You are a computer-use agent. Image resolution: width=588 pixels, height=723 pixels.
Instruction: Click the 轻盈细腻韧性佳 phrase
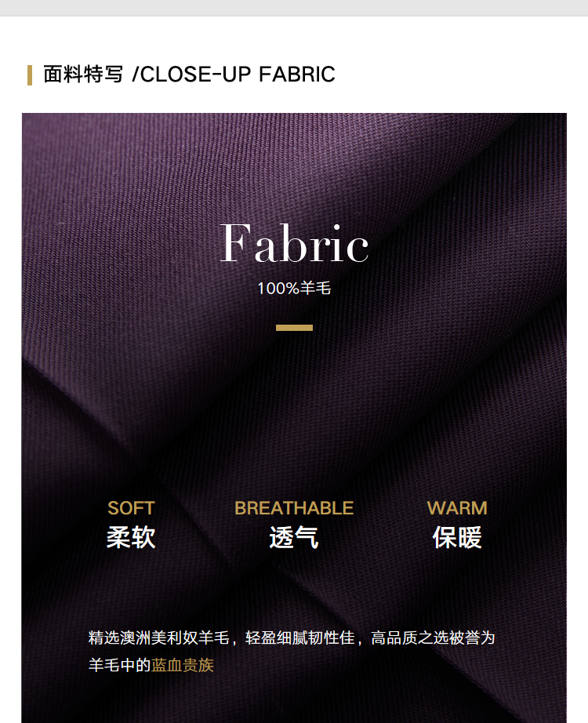pyautogui.click(x=299, y=638)
